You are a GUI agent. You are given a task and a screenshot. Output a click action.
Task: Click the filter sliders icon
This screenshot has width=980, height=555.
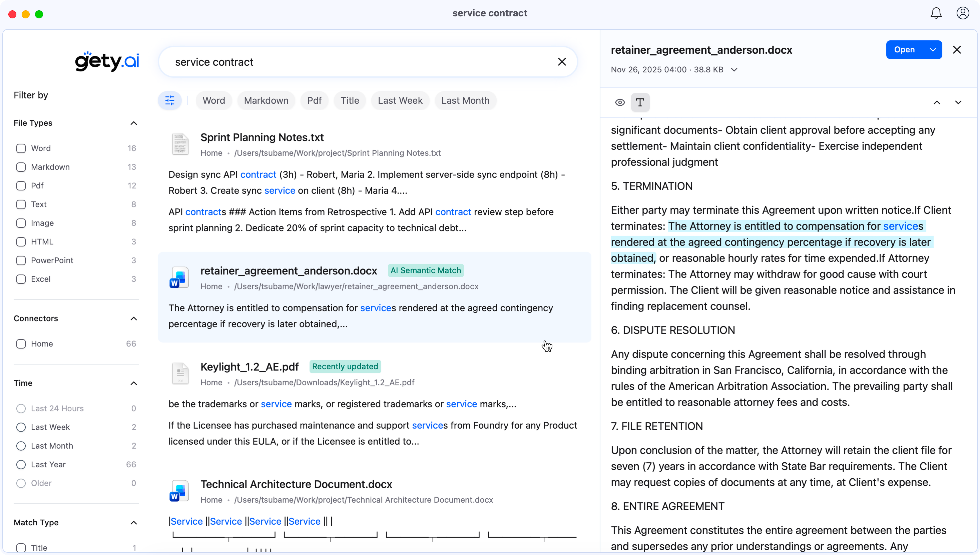point(170,101)
